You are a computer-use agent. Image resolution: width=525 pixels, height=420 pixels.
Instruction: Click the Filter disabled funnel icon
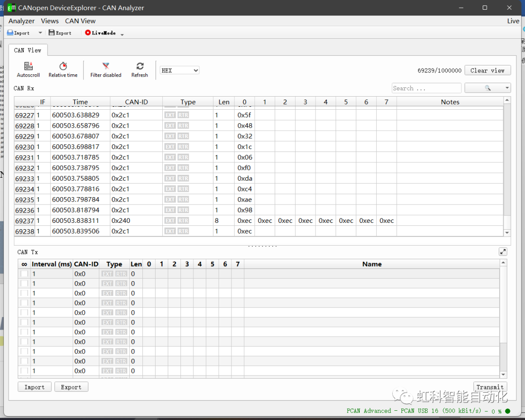(x=105, y=67)
